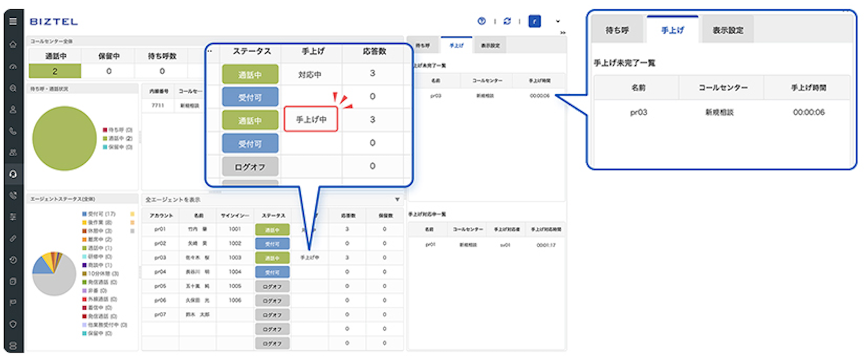Click sign-in number 1003 in the agent table
The height and width of the screenshot is (361, 868).
(235, 258)
